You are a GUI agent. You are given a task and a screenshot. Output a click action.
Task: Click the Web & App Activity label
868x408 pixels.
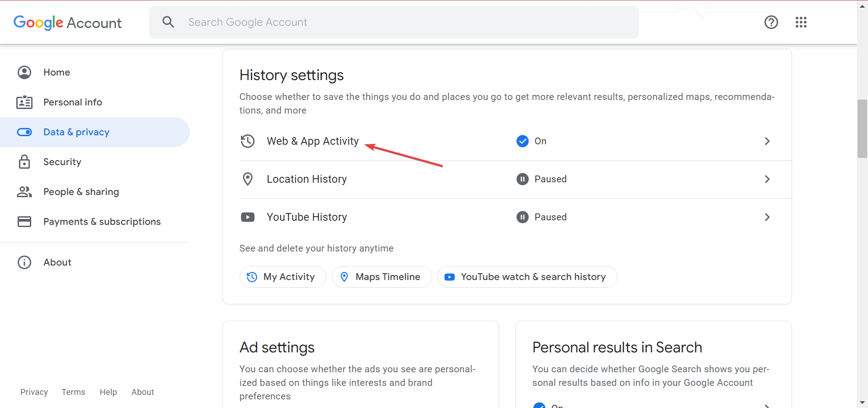(x=313, y=141)
